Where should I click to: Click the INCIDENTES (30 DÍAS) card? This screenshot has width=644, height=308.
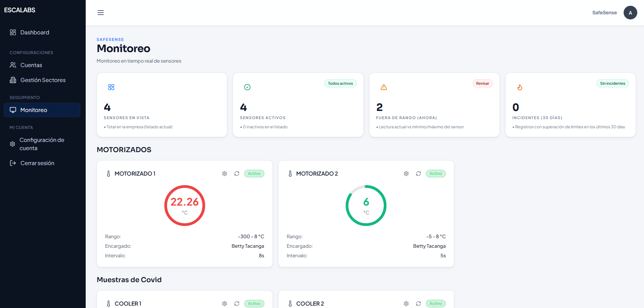[x=571, y=105]
